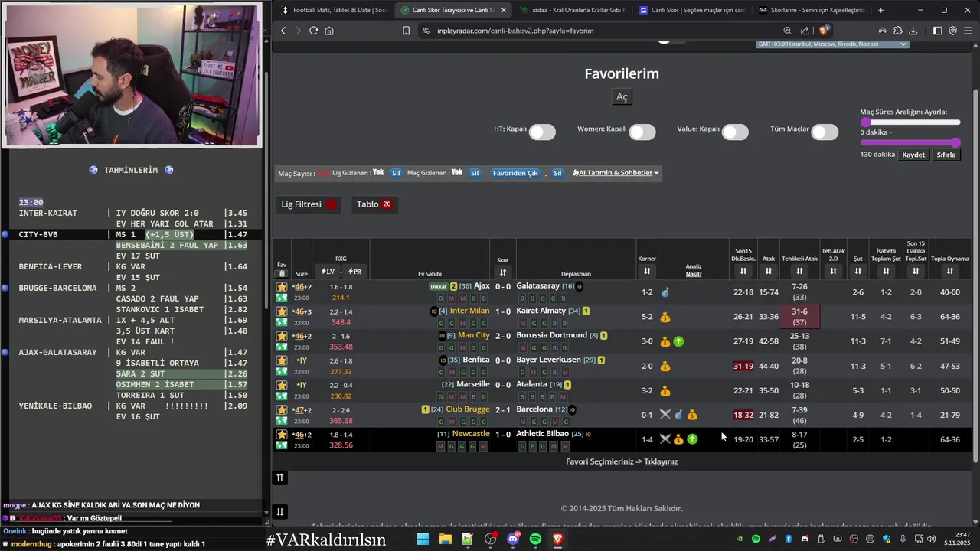
Task: Open Windows Start menu
Action: click(x=423, y=540)
